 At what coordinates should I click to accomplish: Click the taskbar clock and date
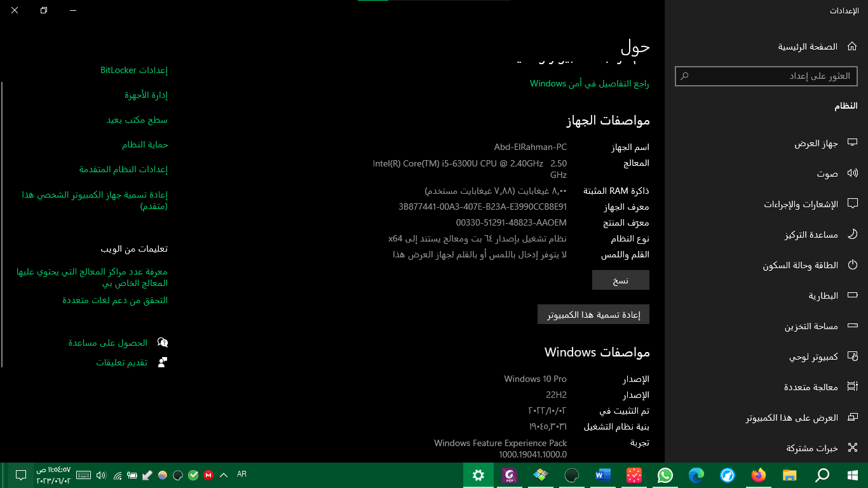point(53,475)
